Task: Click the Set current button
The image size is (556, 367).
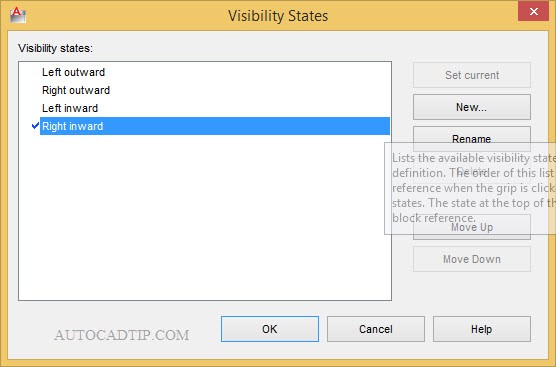Action: point(472,75)
